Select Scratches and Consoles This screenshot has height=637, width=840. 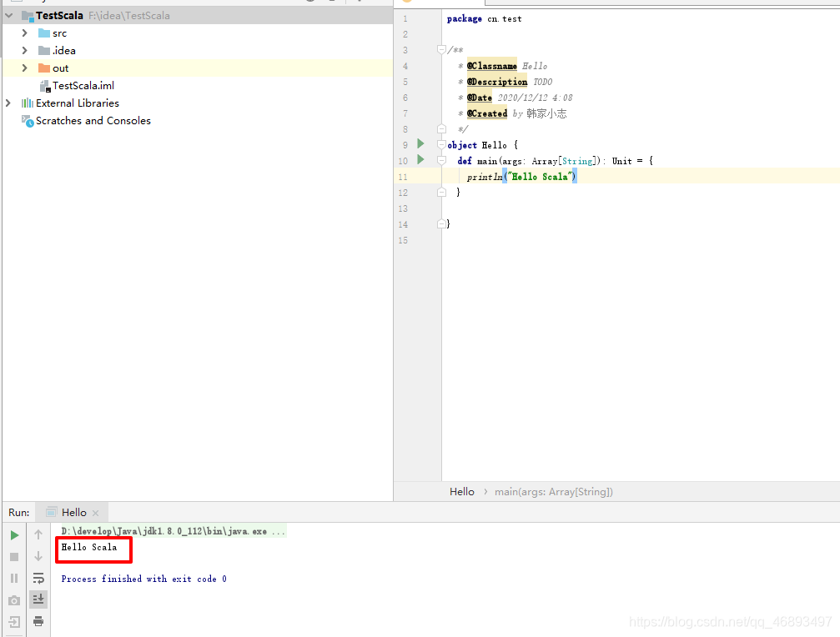pos(93,120)
